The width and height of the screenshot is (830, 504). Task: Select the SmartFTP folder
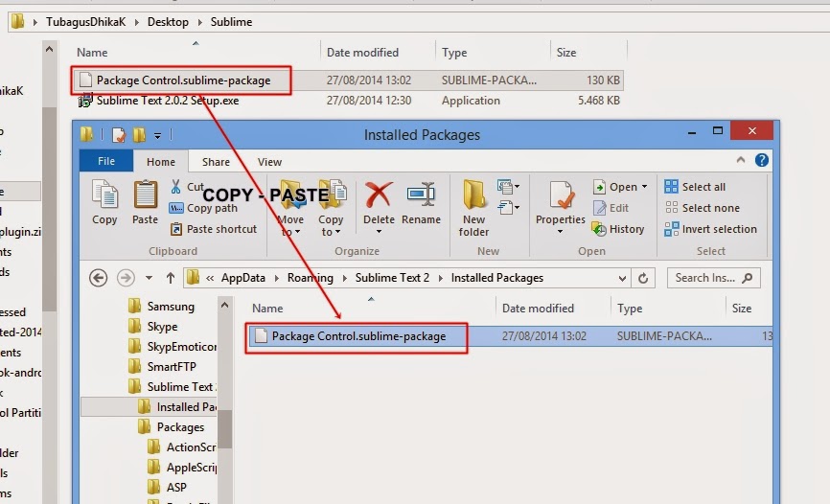[x=162, y=367]
